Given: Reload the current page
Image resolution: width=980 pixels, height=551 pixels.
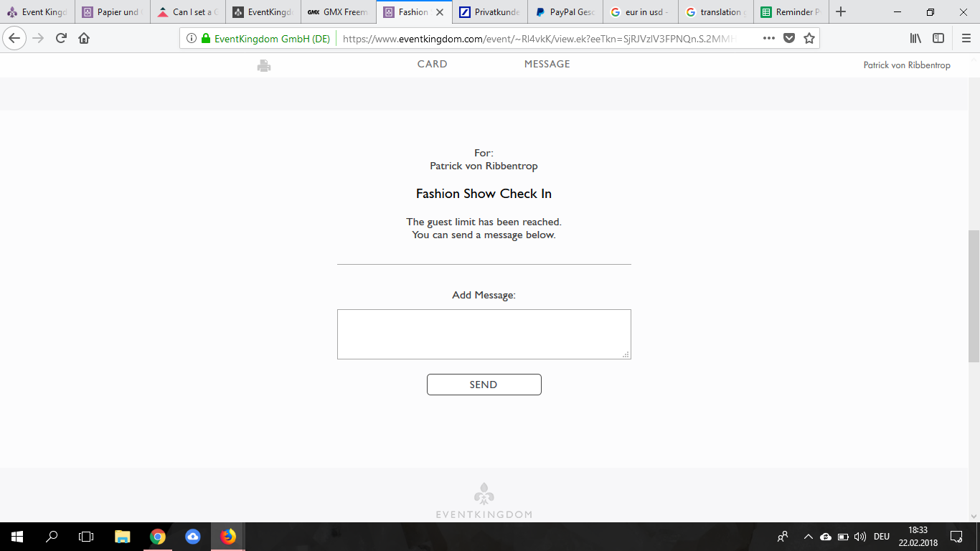Looking at the screenshot, I should (x=61, y=39).
